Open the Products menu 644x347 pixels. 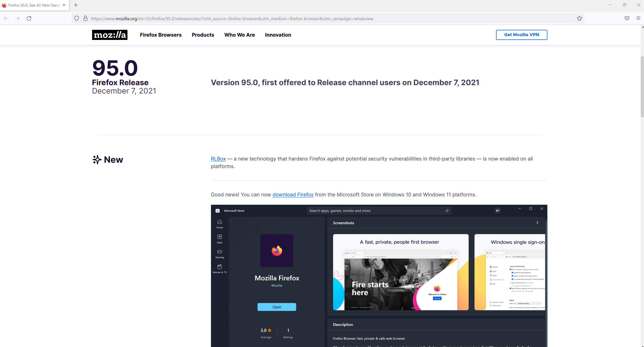point(203,35)
